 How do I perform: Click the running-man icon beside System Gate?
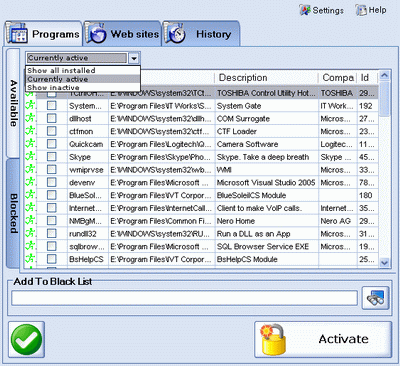tap(30, 106)
